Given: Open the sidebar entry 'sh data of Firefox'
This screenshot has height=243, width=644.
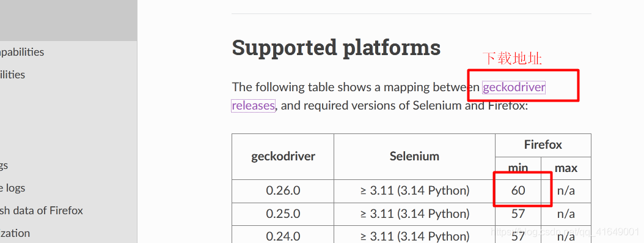Looking at the screenshot, I should click(x=42, y=211).
